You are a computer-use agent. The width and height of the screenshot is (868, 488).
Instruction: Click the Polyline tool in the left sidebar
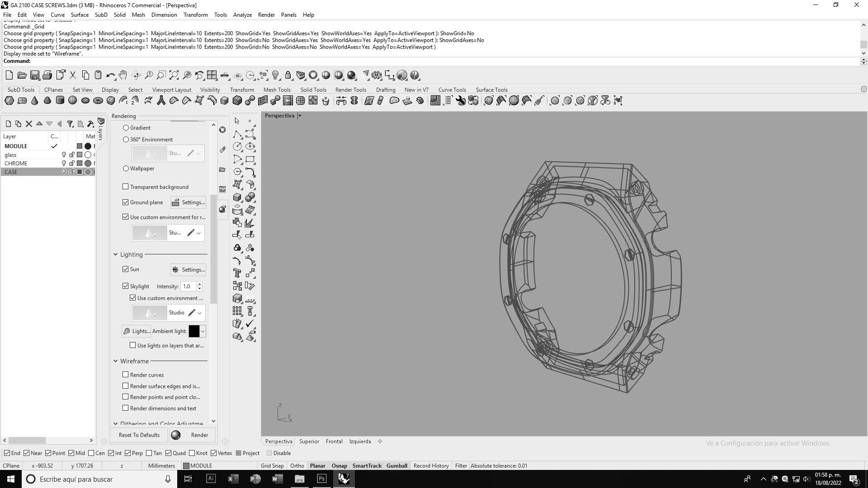tap(237, 134)
